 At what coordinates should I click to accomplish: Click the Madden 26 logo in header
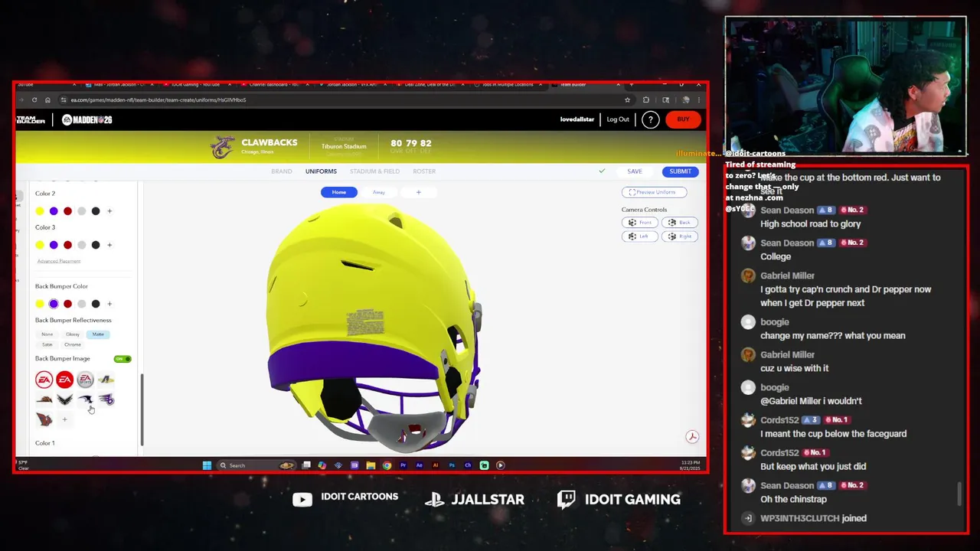pyautogui.click(x=87, y=119)
